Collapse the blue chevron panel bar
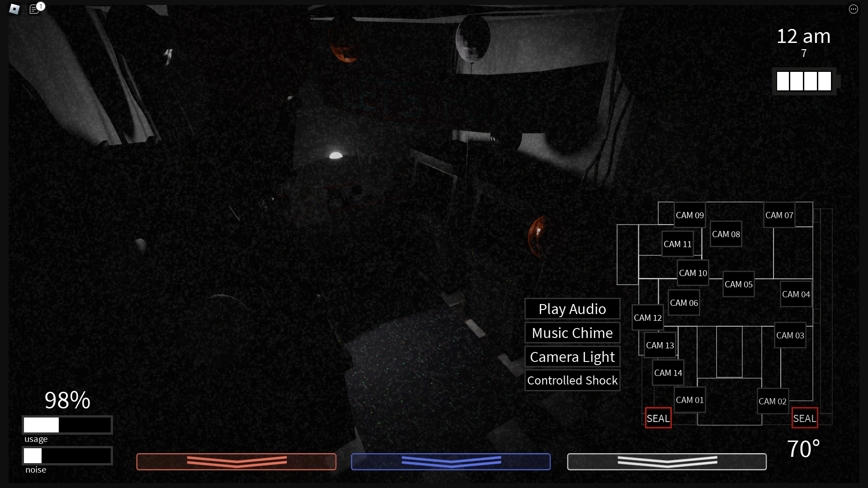This screenshot has width=868, height=488. [x=451, y=461]
